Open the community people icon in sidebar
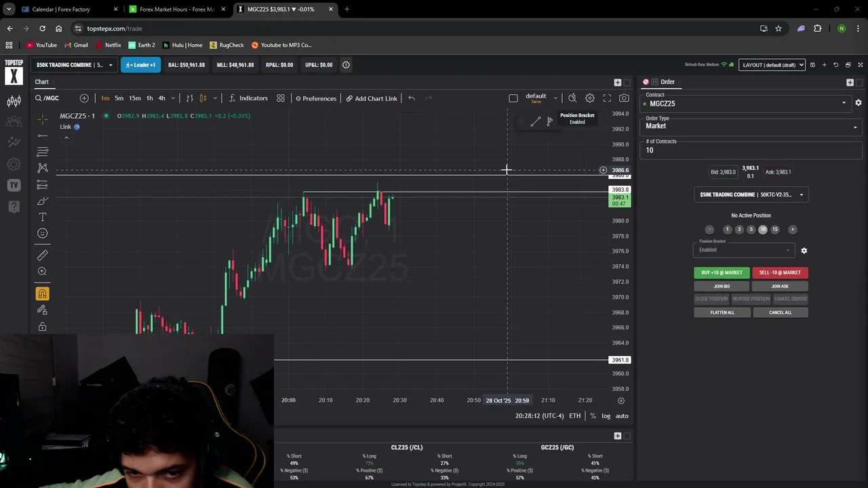 click(x=14, y=122)
